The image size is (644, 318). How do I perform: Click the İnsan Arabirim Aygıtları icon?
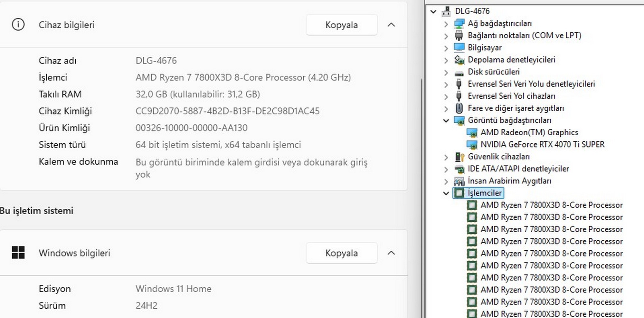point(459,181)
